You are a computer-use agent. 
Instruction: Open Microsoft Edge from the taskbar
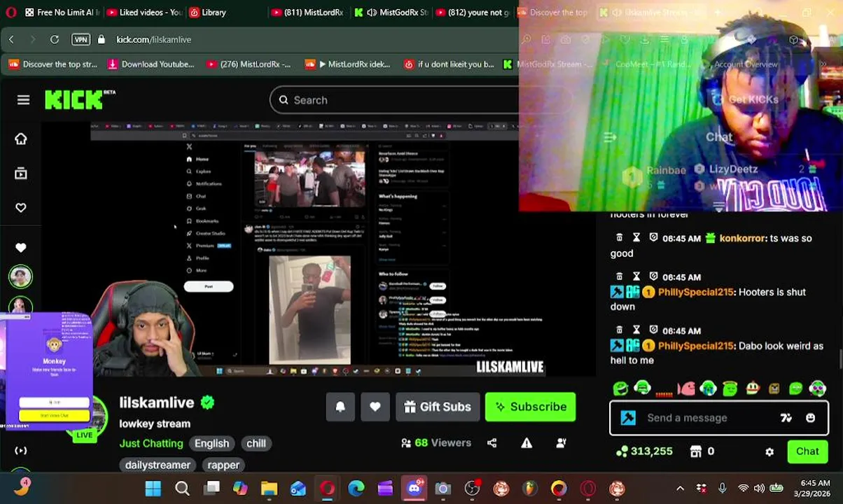point(356,489)
